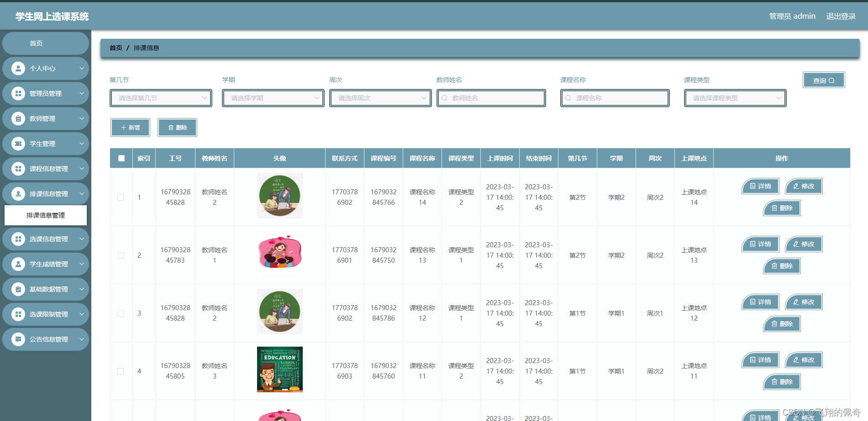Click the 教师姓名 search input field
This screenshot has width=868, height=421.
click(491, 98)
